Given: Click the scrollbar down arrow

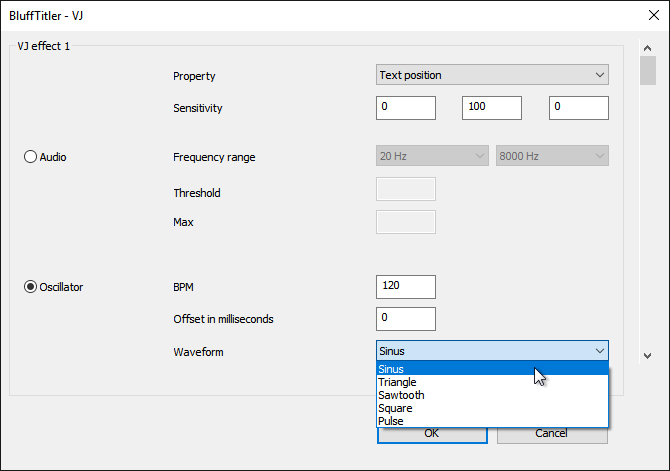Looking at the screenshot, I should click(647, 356).
